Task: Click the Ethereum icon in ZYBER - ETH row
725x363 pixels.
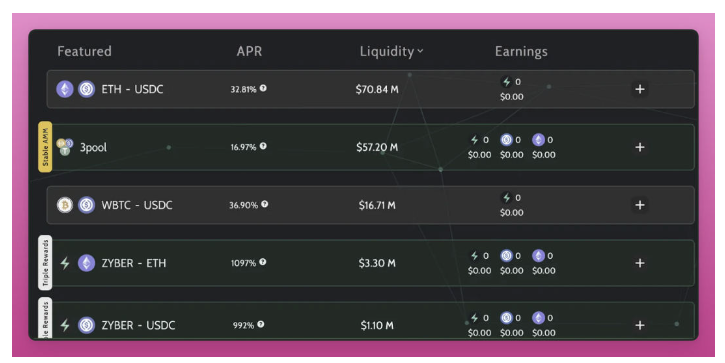Action: 86,263
